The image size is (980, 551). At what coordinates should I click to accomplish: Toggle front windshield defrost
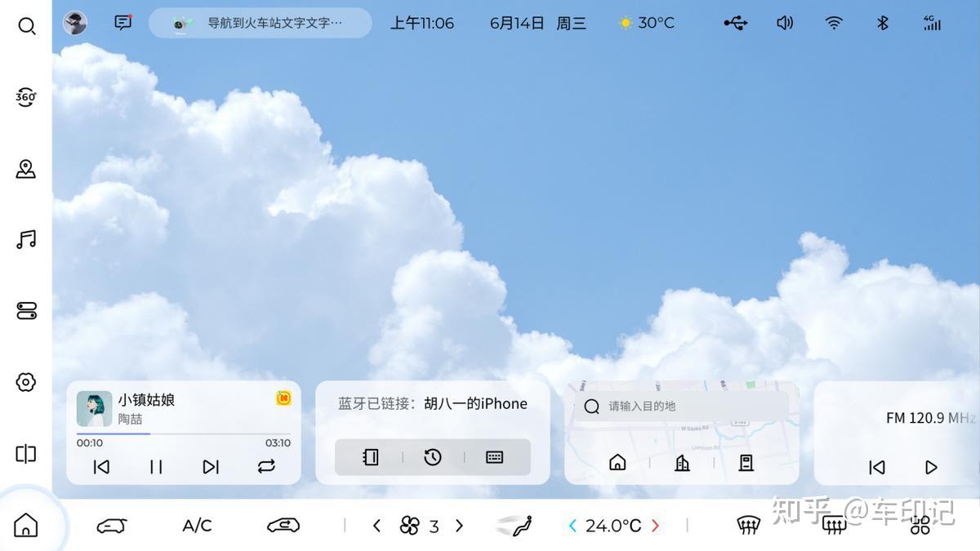click(748, 525)
